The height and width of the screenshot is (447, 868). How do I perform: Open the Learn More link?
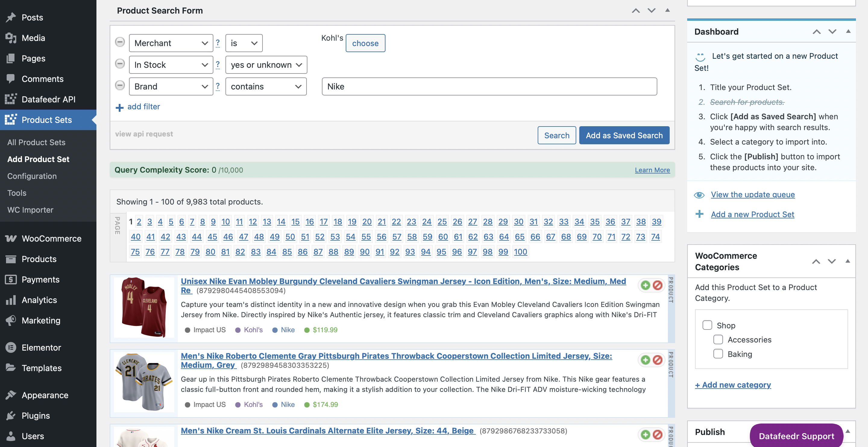click(x=652, y=170)
